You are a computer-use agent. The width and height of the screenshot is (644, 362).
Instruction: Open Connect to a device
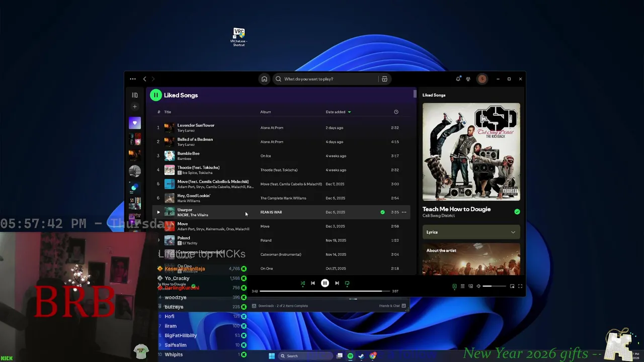point(470,286)
